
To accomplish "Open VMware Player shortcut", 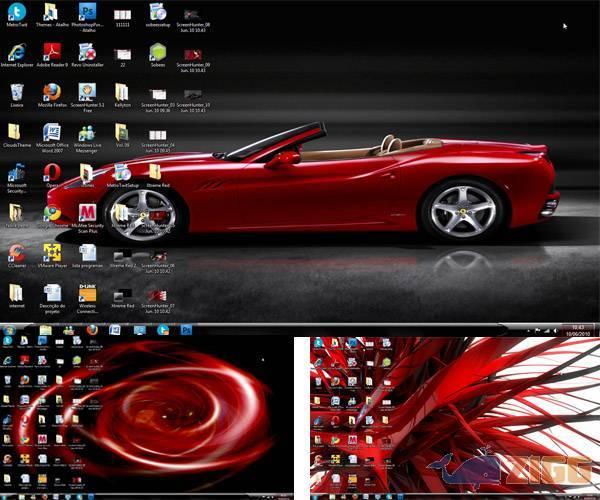I will click(x=52, y=253).
